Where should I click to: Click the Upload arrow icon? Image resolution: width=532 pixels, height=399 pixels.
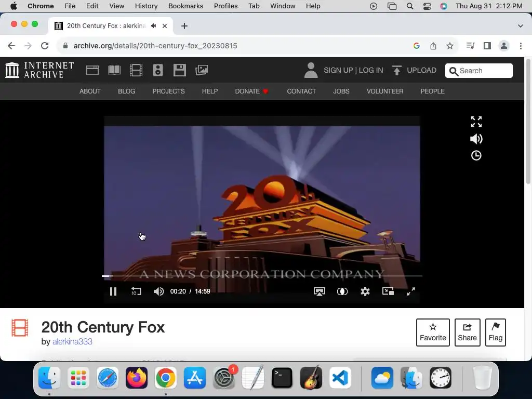tap(396, 70)
